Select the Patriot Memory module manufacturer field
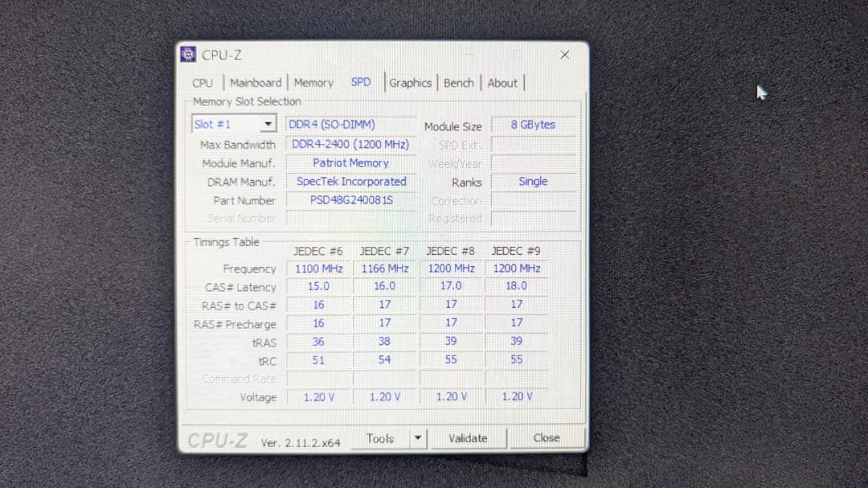The image size is (868, 488). 350,162
